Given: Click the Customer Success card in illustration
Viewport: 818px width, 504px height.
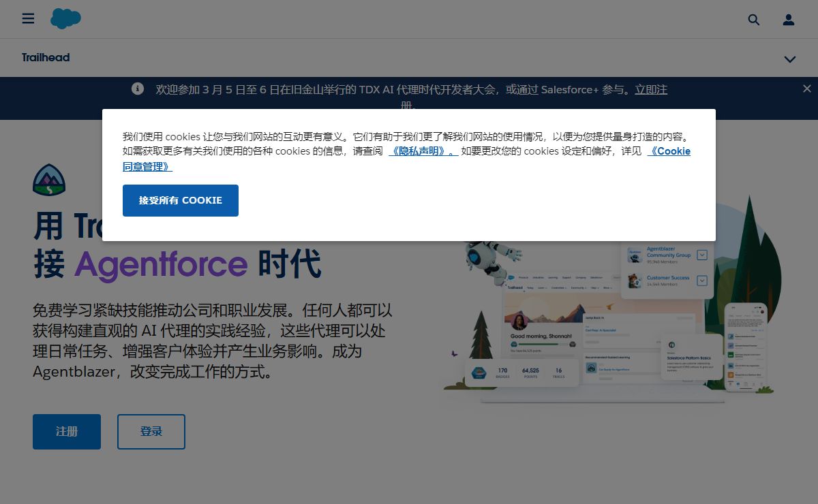Looking at the screenshot, I should click(x=668, y=281).
